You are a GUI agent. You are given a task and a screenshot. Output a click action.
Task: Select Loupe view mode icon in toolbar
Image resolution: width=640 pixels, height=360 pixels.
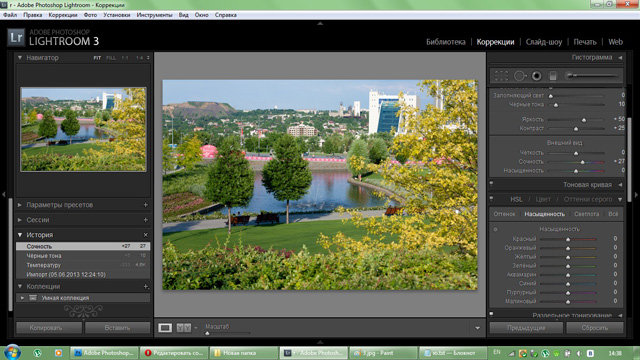(165, 328)
